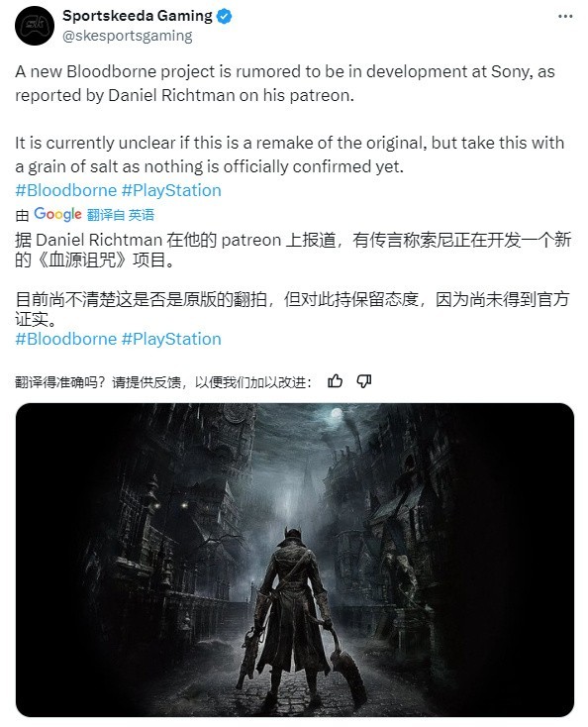Open #PlayStation hashtag in original tweet

point(171,190)
